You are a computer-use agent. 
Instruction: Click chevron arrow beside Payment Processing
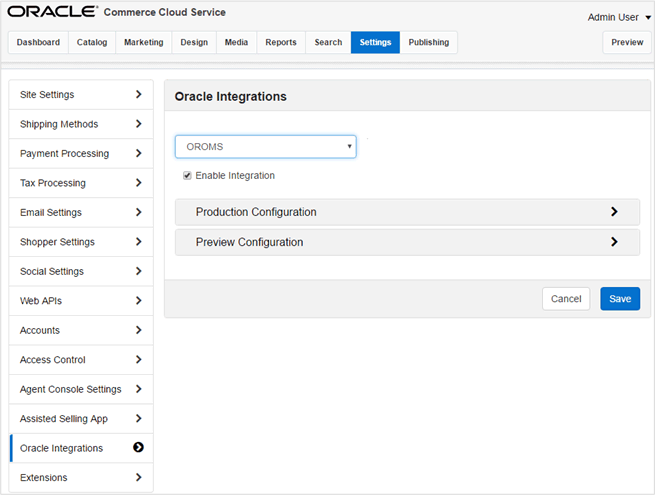pos(139,153)
